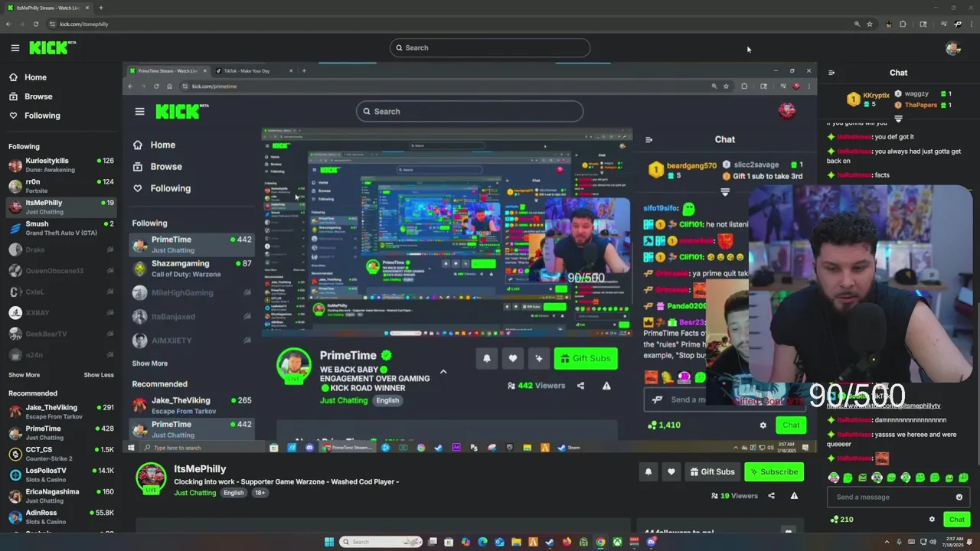Open the zoom magnifier in address bar
980x551 pixels.
857,24
